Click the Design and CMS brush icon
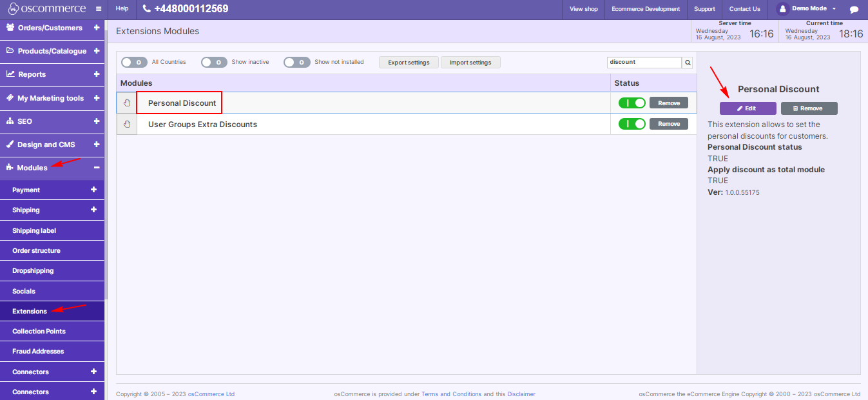Screen dimensions: 868x400 point(8,145)
